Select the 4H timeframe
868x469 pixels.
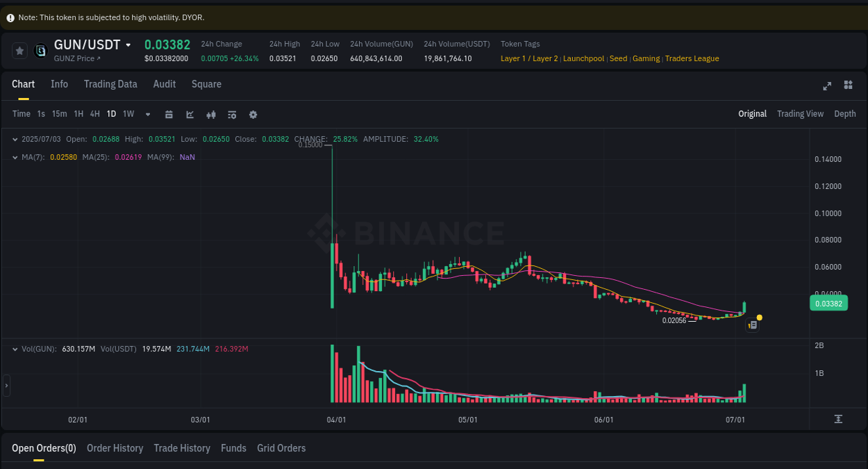click(x=94, y=114)
